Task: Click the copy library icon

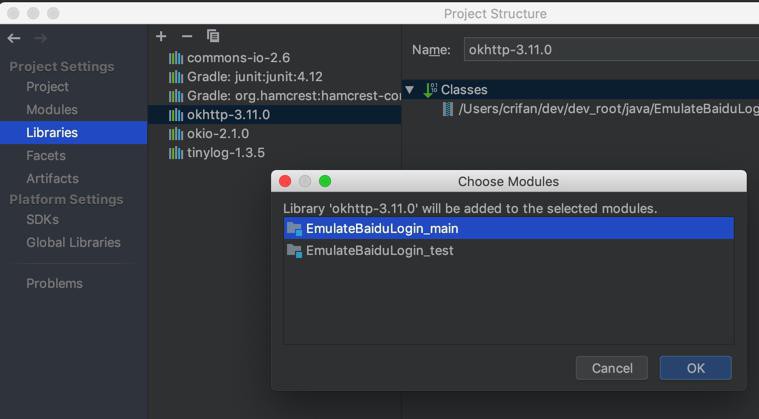Action: coord(213,36)
